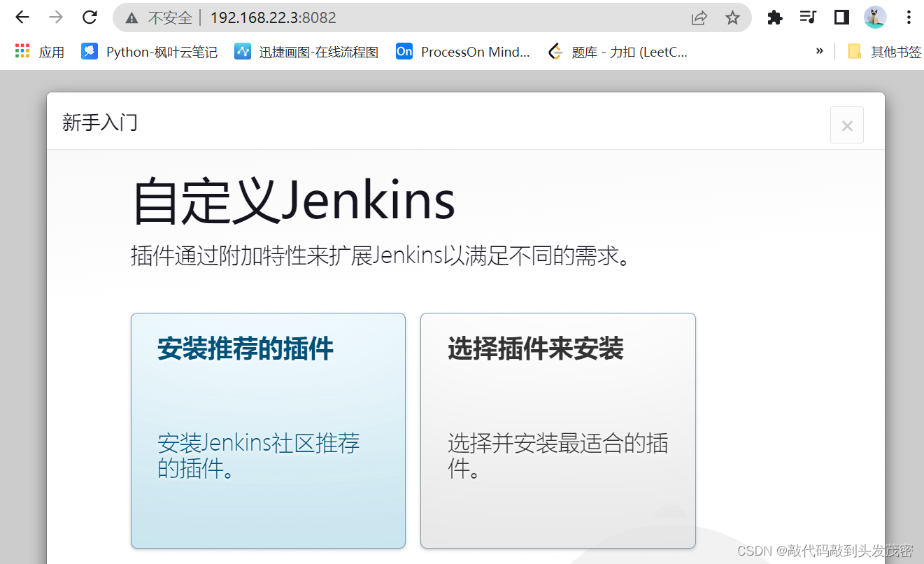Click the address bar URL 192.168.22.3:8082
The height and width of the screenshot is (564, 924).
pos(273,17)
